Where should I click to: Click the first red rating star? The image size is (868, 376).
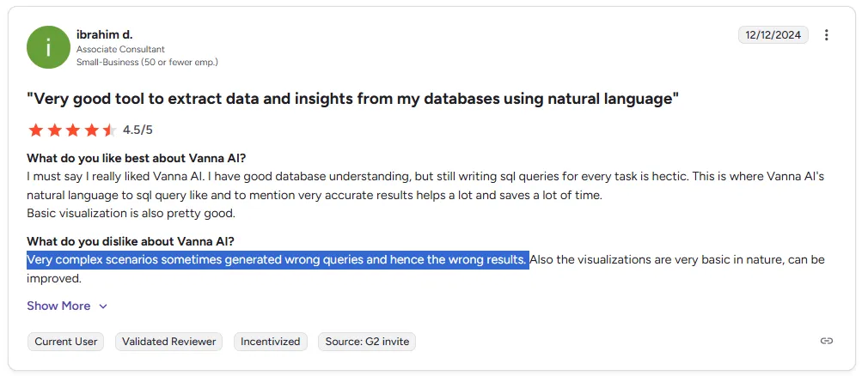(35, 130)
